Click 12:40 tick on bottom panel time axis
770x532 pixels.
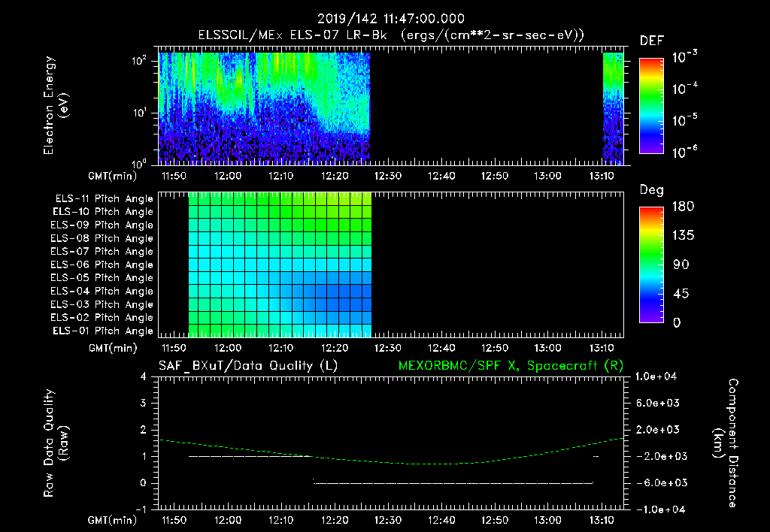pos(441,520)
